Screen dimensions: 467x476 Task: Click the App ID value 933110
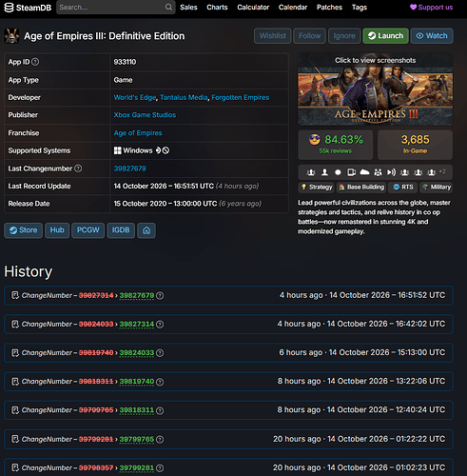(125, 62)
